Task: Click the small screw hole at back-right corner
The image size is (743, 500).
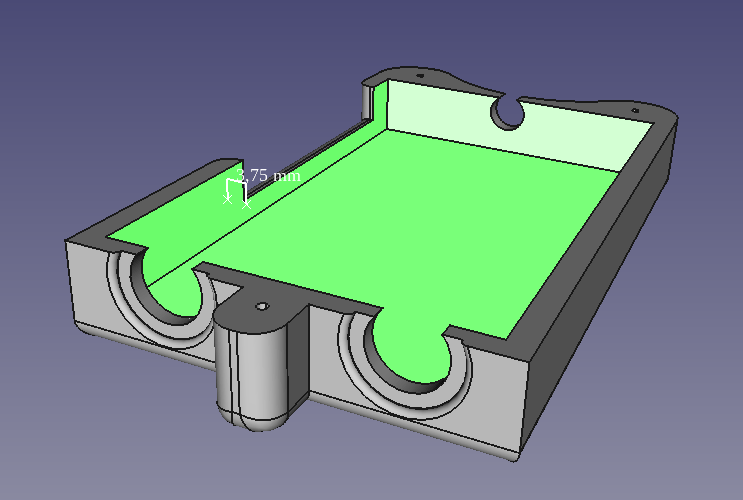Action: coord(635,111)
